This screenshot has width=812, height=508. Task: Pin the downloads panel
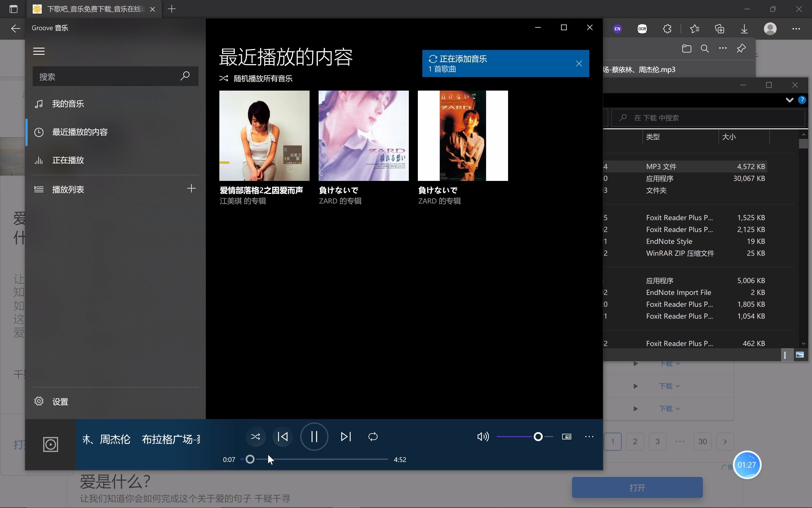click(x=741, y=49)
